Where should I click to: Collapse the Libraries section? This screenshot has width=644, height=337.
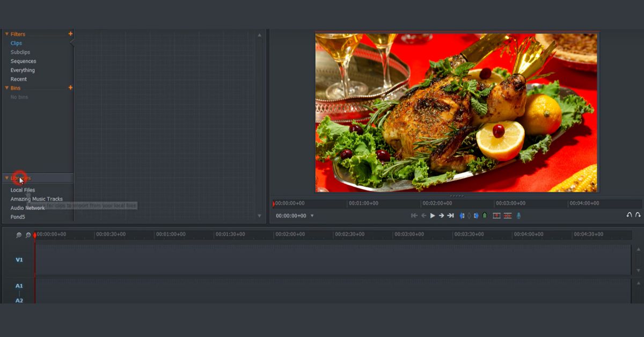click(6, 178)
